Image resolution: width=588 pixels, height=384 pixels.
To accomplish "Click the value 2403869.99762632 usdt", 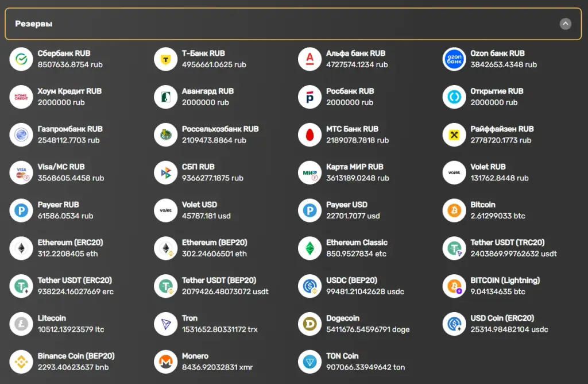I will point(514,254).
